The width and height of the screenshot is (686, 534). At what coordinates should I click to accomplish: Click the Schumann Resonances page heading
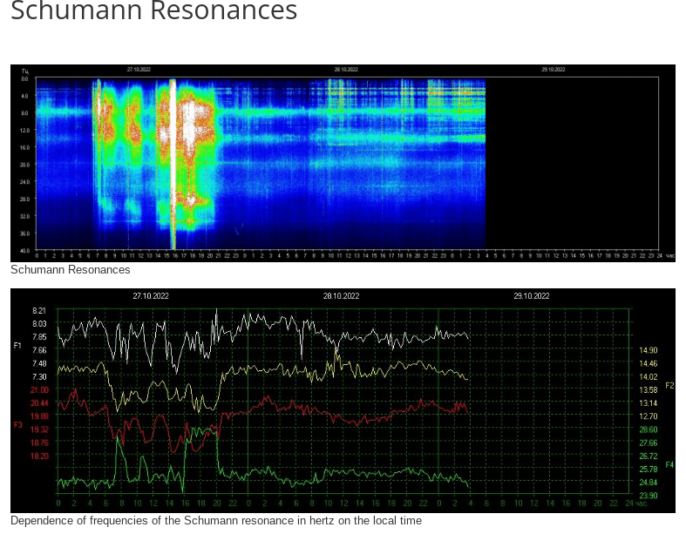[x=153, y=13]
